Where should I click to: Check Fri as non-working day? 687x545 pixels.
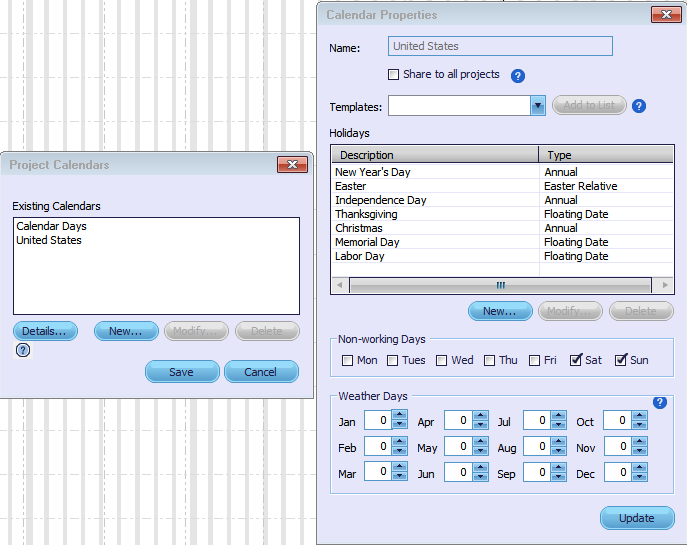(x=534, y=360)
